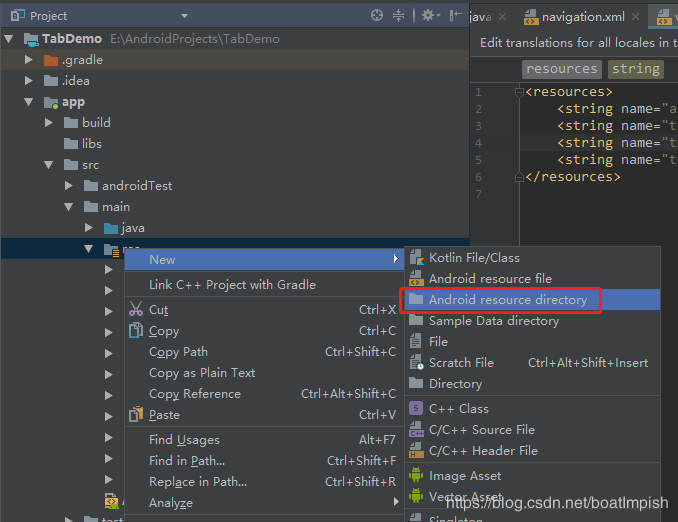Choose Copy Reference menu entry

[264, 394]
